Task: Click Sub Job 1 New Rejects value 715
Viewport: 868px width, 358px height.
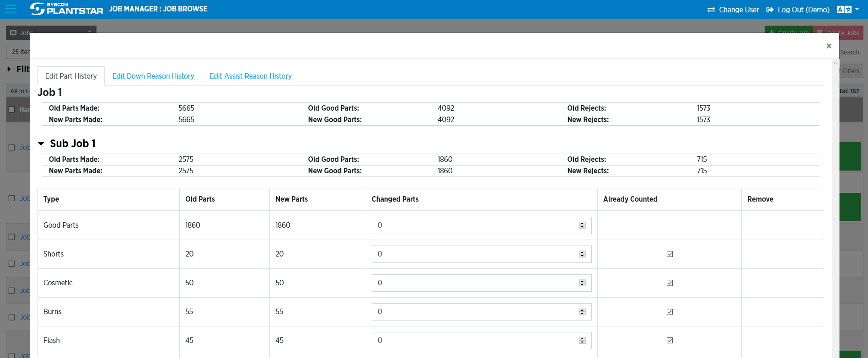Action: [x=702, y=171]
